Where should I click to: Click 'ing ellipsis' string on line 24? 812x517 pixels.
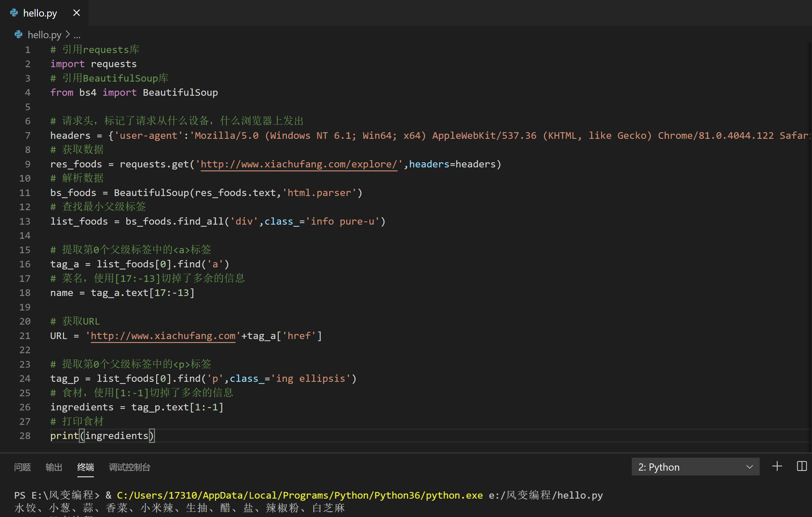(310, 378)
